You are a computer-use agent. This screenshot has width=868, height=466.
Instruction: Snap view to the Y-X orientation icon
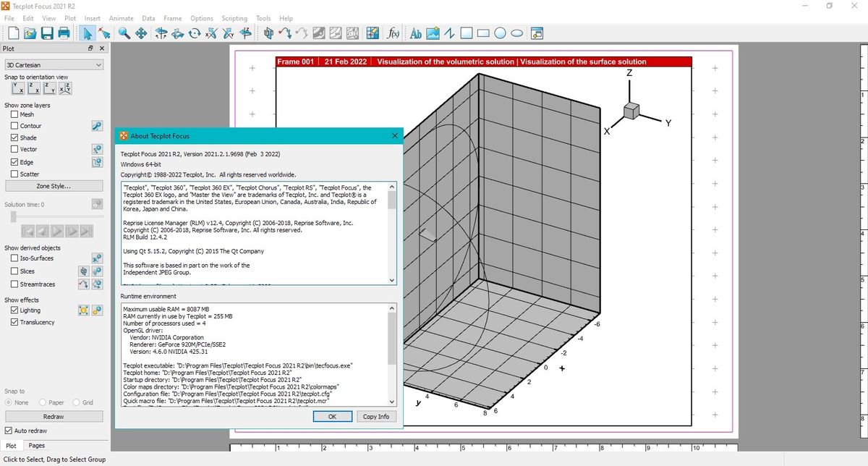(18, 88)
